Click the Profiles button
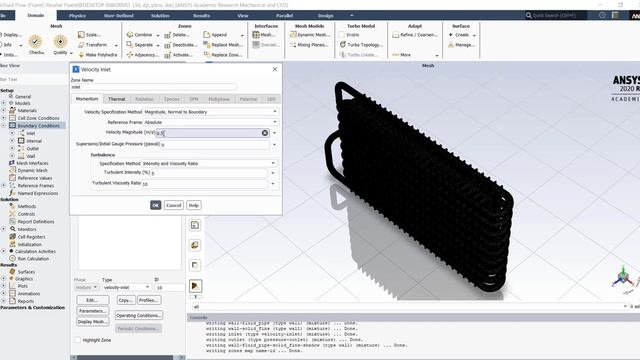Viewport: 640px width, 360px height. point(149,300)
